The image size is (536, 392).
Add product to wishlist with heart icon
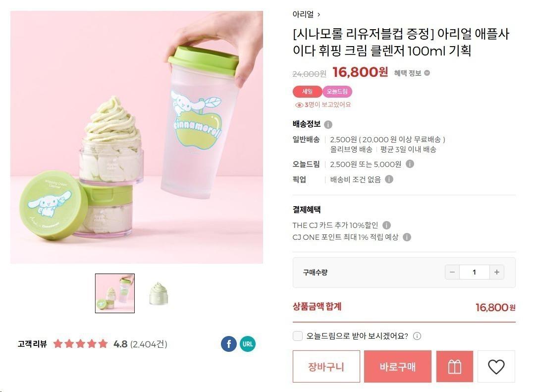click(496, 366)
